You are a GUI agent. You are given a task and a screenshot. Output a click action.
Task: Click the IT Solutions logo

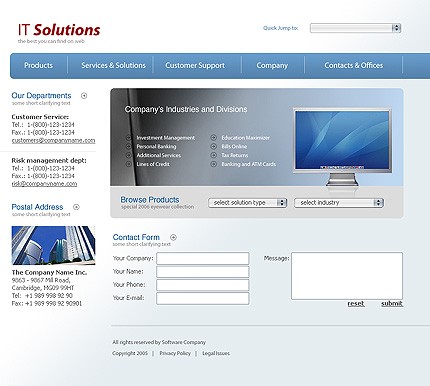pyautogui.click(x=59, y=33)
